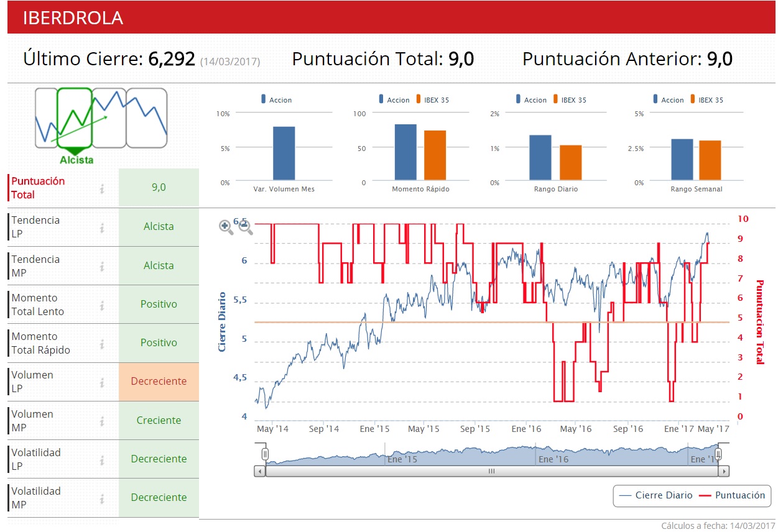Image resolution: width=778 pixels, height=532 pixels.
Task: Click Positivo value for Momento Total Rápido
Action: (x=159, y=342)
